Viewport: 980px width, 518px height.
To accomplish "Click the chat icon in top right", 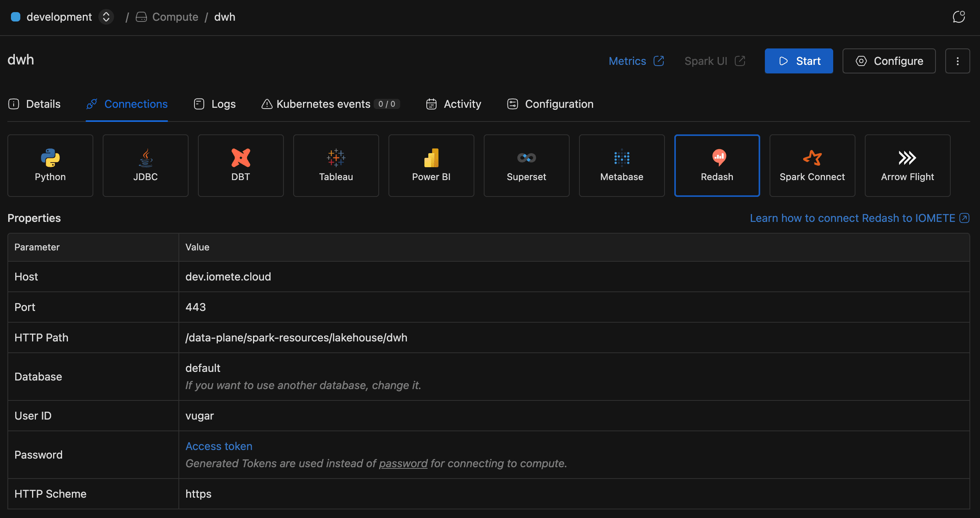I will (x=959, y=17).
